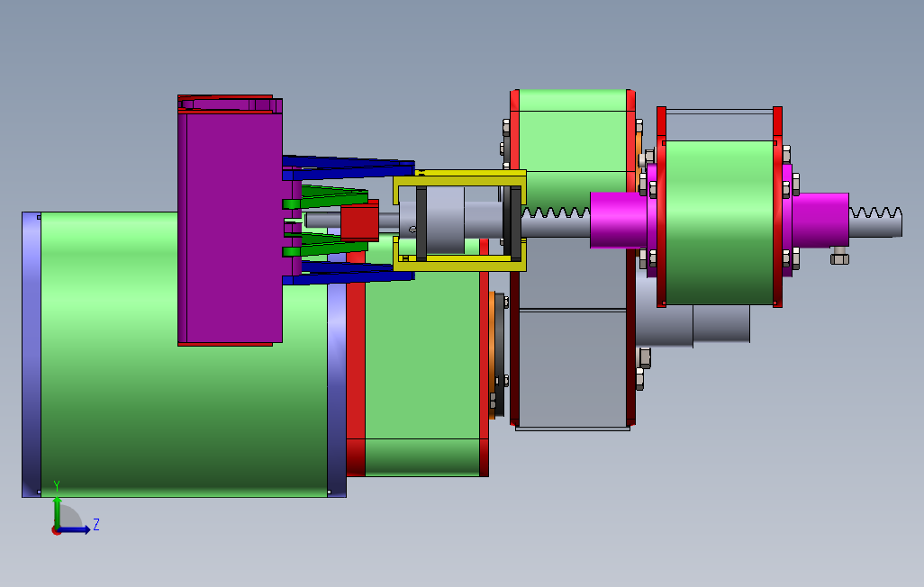
Task: Select green cylinder between right red flanges
Action: [719, 222]
